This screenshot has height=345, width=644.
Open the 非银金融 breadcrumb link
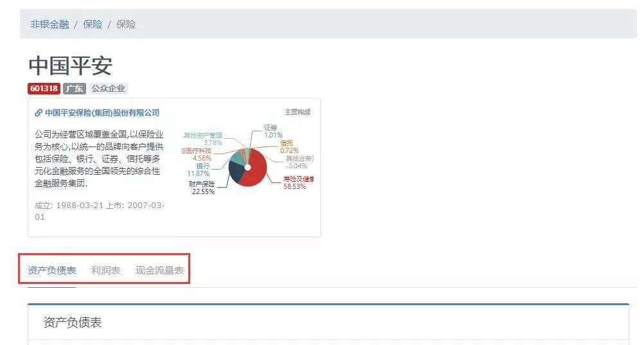49,24
